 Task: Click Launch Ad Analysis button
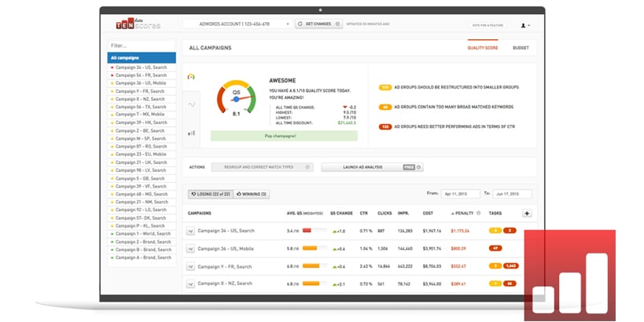tap(372, 167)
